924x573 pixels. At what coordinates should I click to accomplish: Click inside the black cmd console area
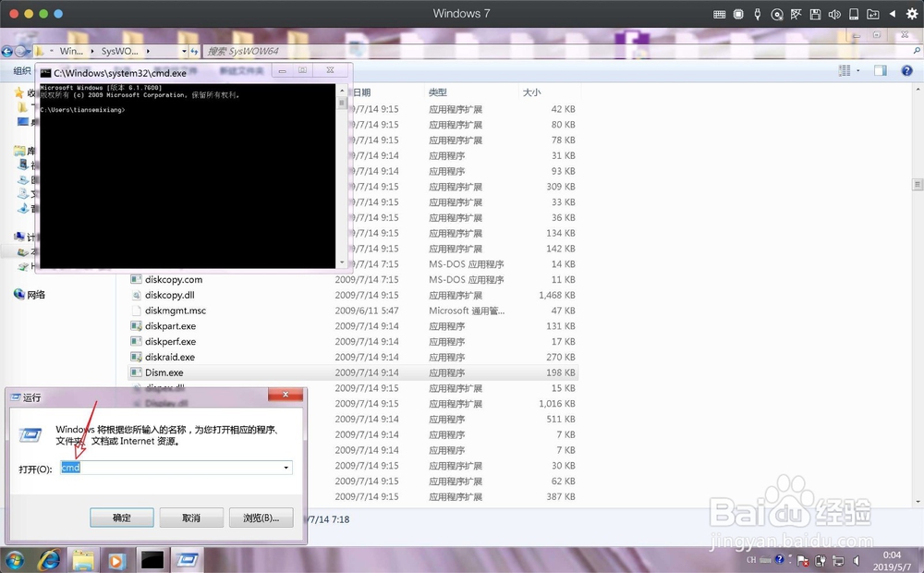pyautogui.click(x=188, y=177)
